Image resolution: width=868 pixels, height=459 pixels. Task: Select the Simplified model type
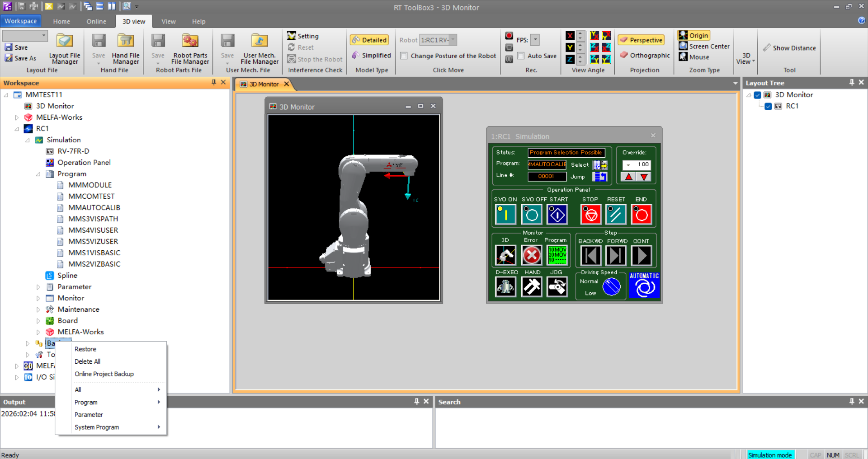(371, 55)
